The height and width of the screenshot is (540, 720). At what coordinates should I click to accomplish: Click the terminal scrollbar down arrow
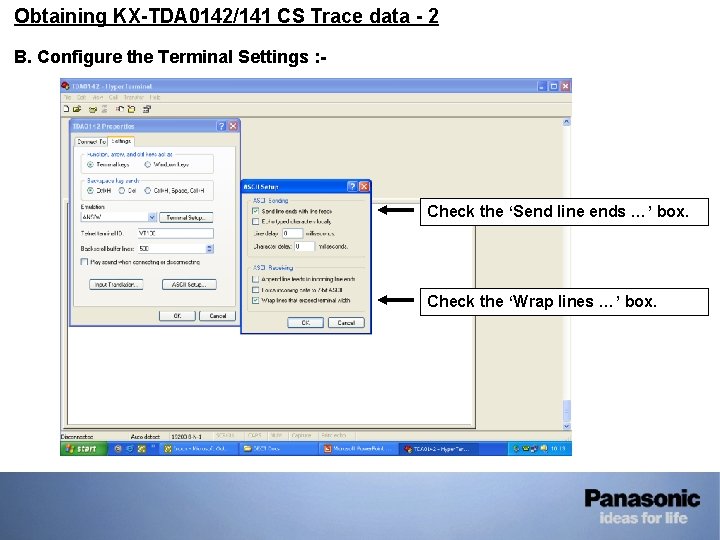567,426
